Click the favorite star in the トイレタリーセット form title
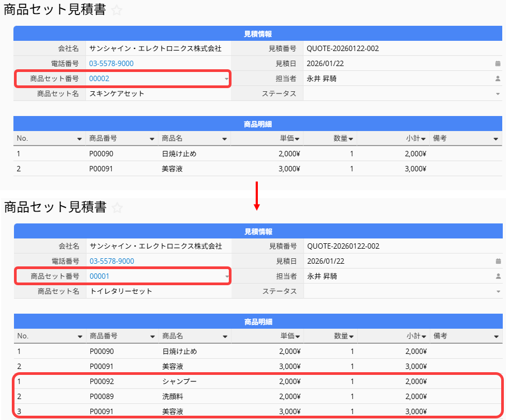The width and height of the screenshot is (506, 420). point(117,208)
